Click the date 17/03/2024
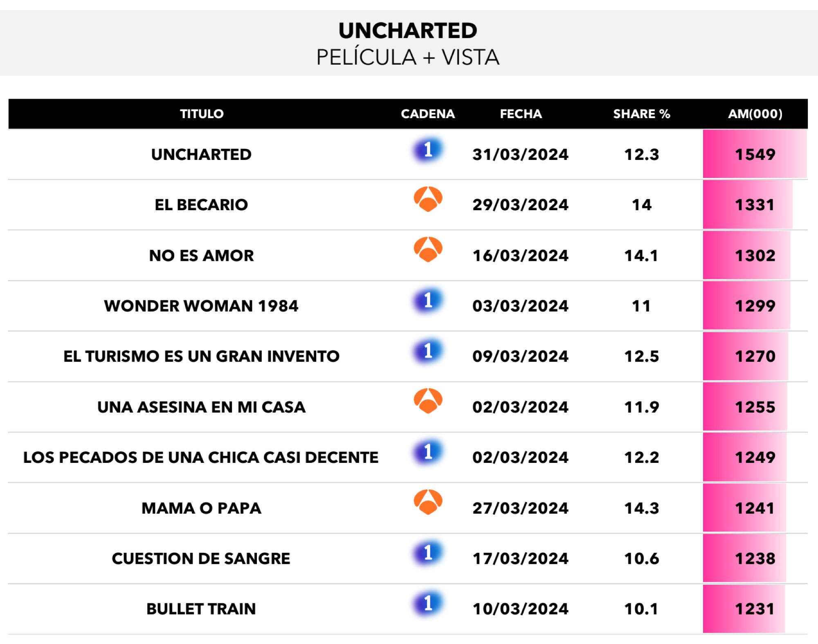 (520, 559)
